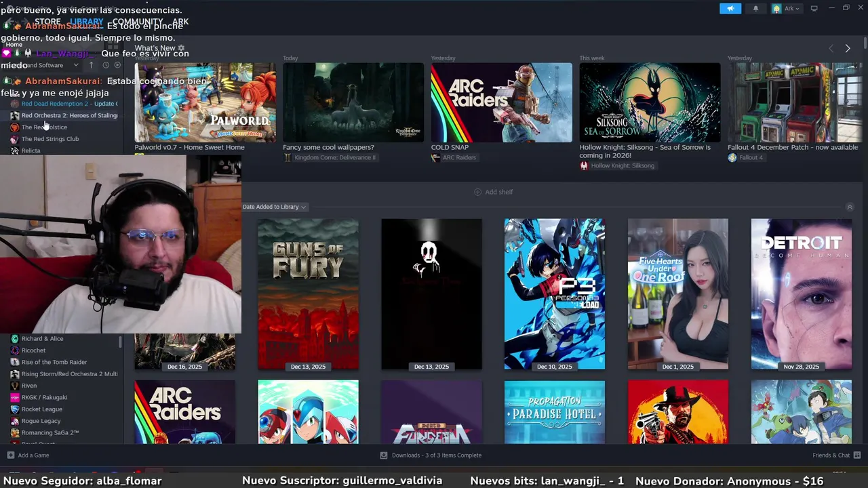Open Detroit Become Human game cover

[x=802, y=294]
